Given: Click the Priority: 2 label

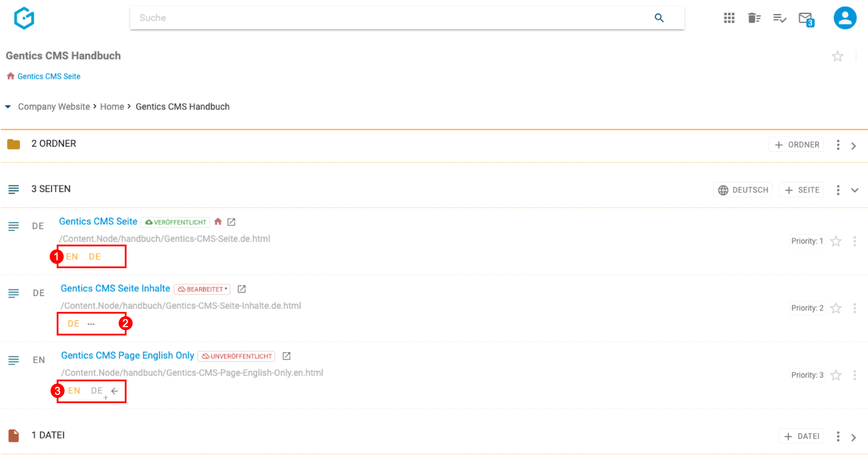Looking at the screenshot, I should point(807,308).
